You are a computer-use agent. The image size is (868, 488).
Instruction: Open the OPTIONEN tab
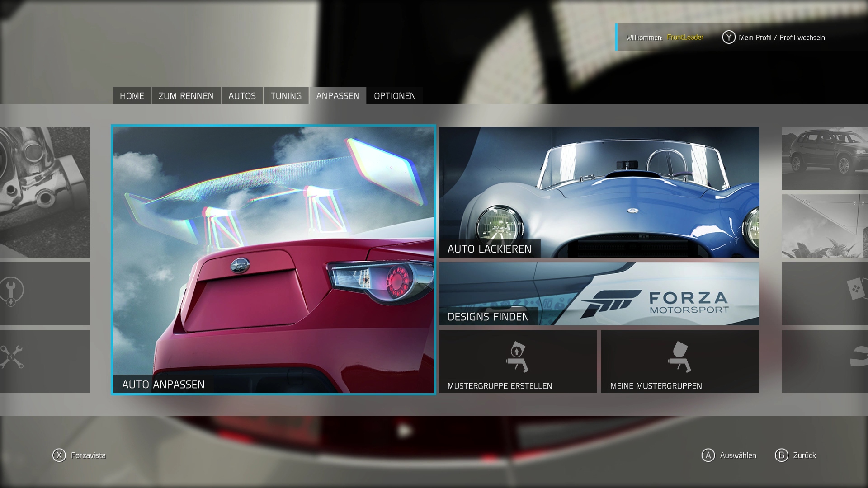pyautogui.click(x=395, y=96)
